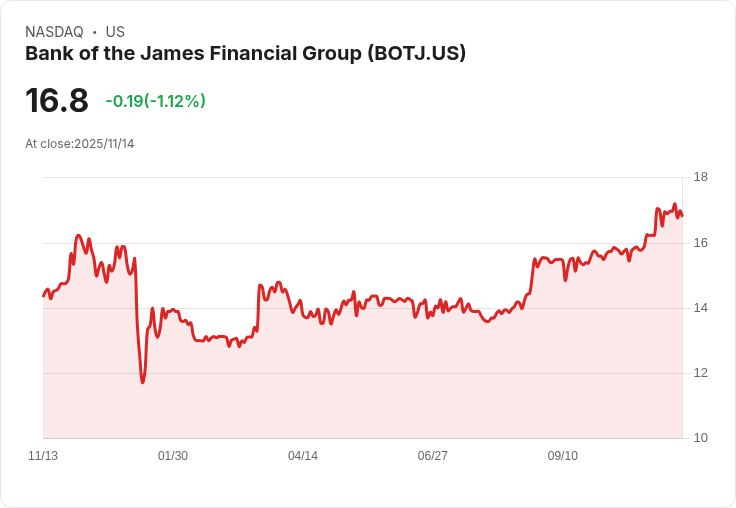
Task: Click the 09/10 x-axis date label
Action: tap(563, 456)
